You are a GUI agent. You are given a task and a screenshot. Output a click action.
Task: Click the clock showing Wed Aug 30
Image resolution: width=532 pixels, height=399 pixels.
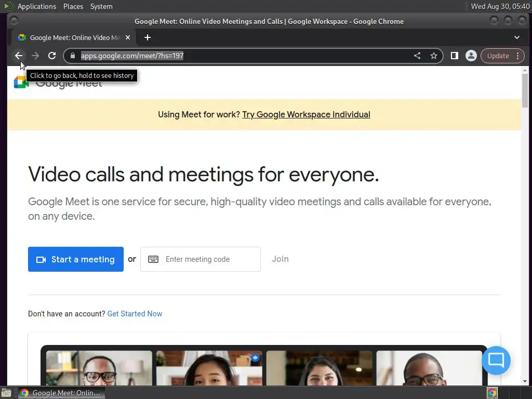pyautogui.click(x=500, y=6)
